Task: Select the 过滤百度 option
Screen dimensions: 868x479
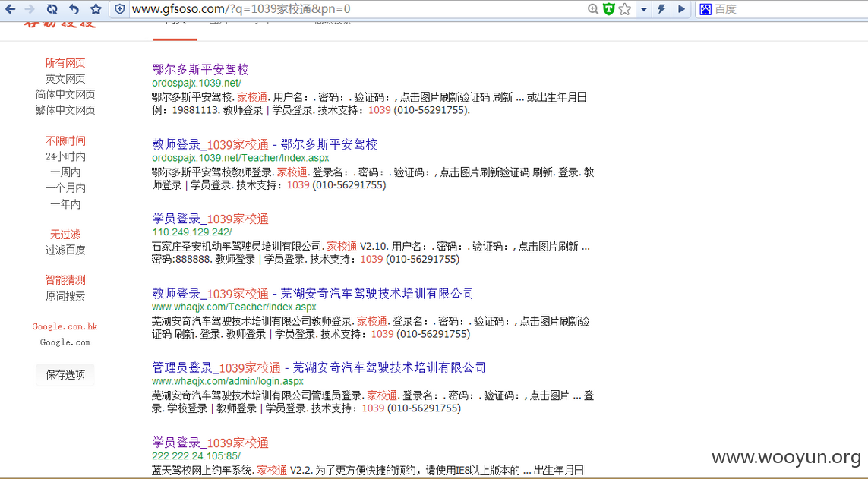Action: (x=65, y=250)
